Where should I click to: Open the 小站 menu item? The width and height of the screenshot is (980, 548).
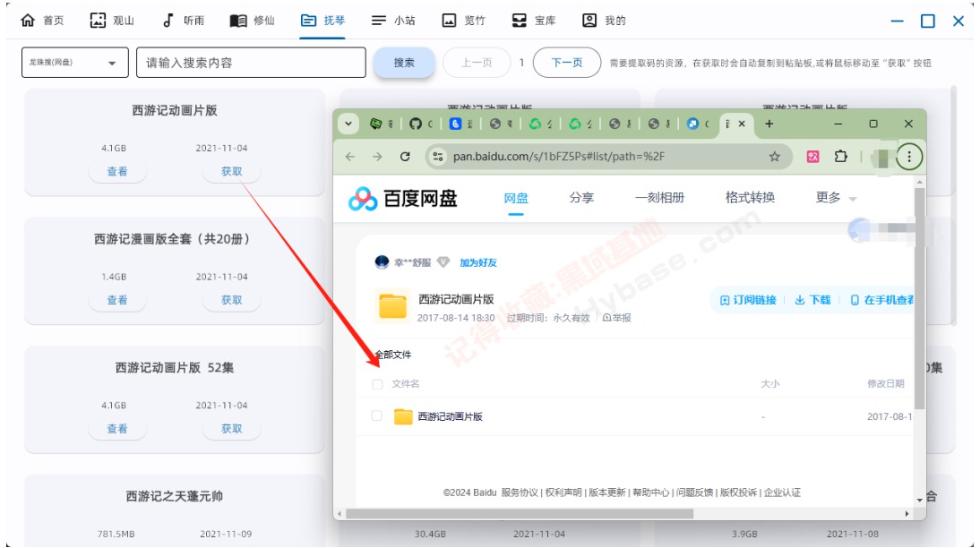point(393,20)
